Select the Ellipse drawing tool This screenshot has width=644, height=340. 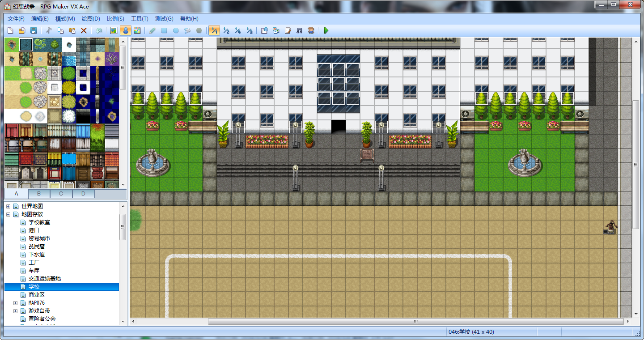tap(176, 30)
